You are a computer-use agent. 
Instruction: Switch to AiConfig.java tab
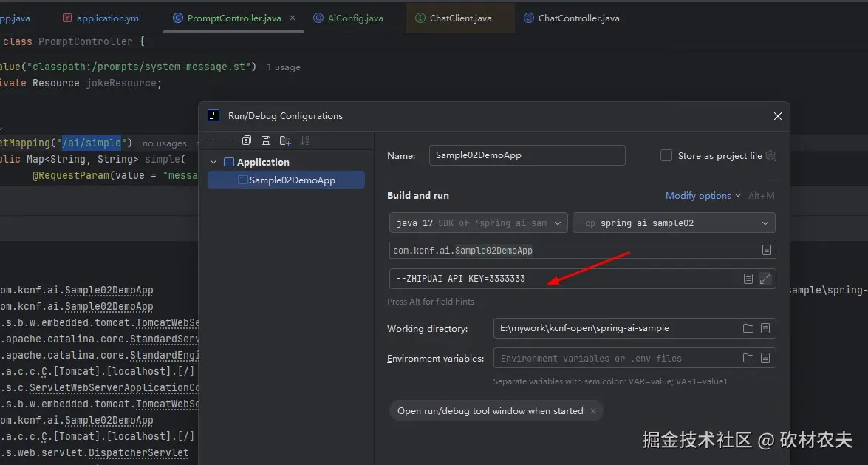pyautogui.click(x=348, y=18)
